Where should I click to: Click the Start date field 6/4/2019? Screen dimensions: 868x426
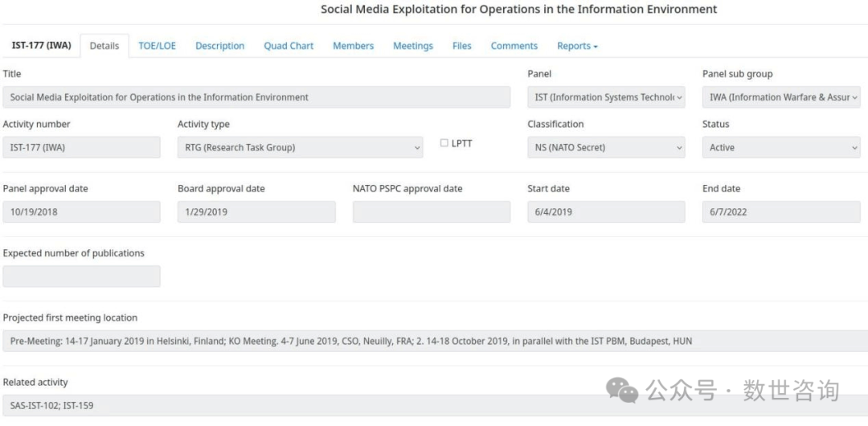click(606, 211)
